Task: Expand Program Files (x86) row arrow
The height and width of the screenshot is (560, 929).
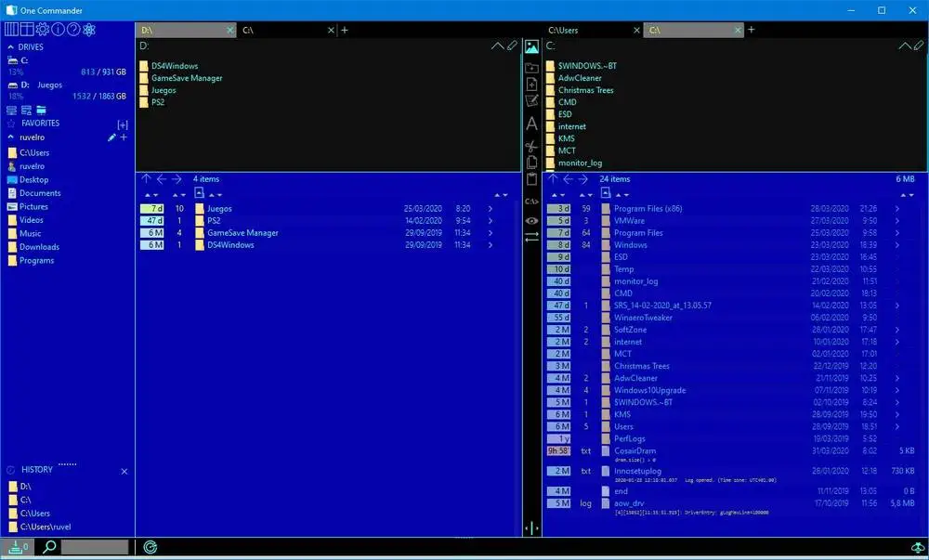Action: (897, 209)
